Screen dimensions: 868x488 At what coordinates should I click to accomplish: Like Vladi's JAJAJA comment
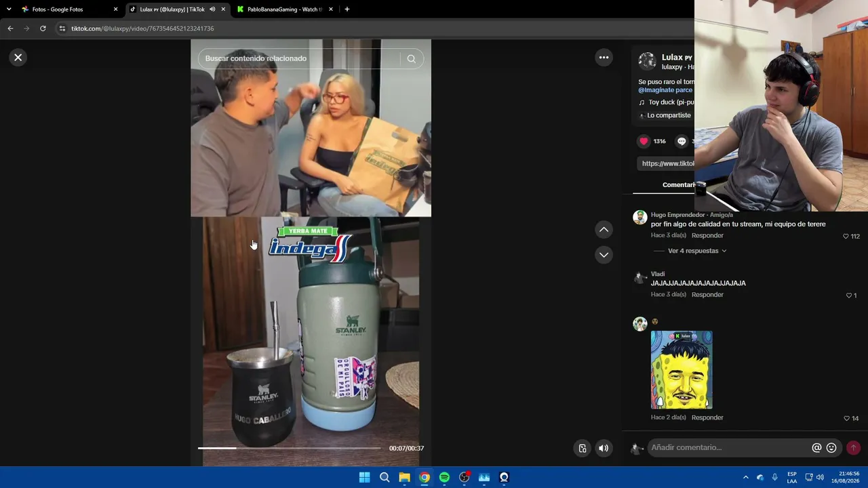(x=849, y=296)
